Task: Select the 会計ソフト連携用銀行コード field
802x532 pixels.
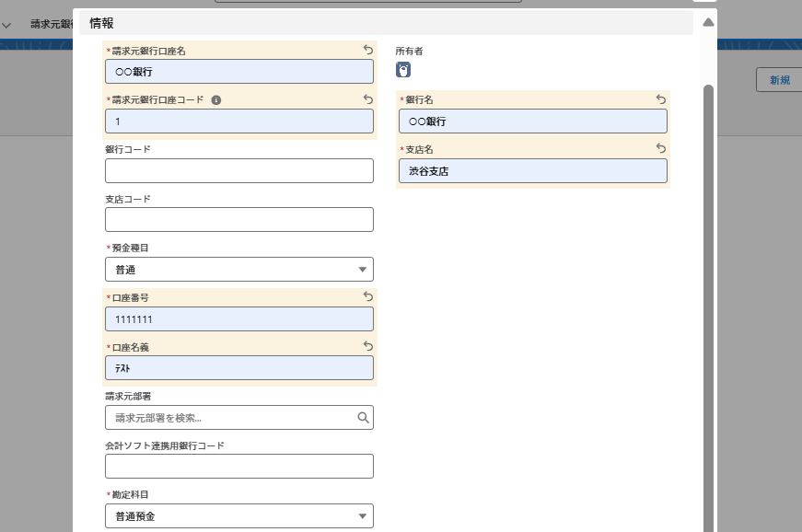Action: coord(239,467)
